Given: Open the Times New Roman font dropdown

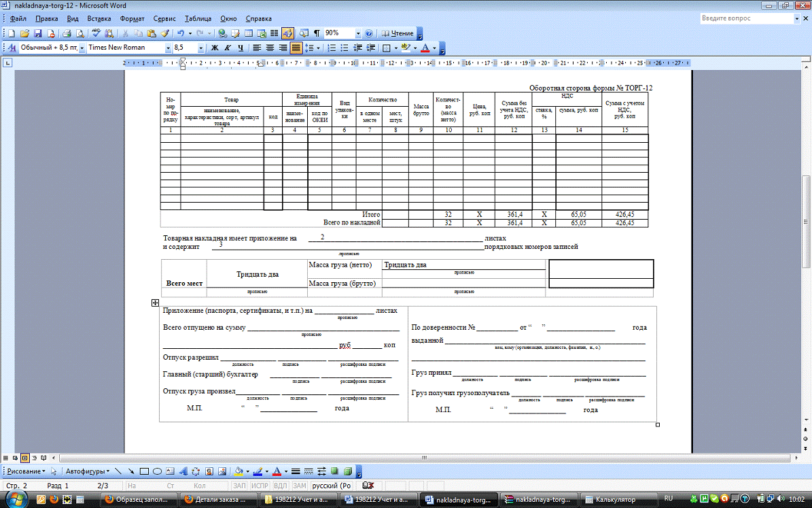Looking at the screenshot, I should (166, 48).
